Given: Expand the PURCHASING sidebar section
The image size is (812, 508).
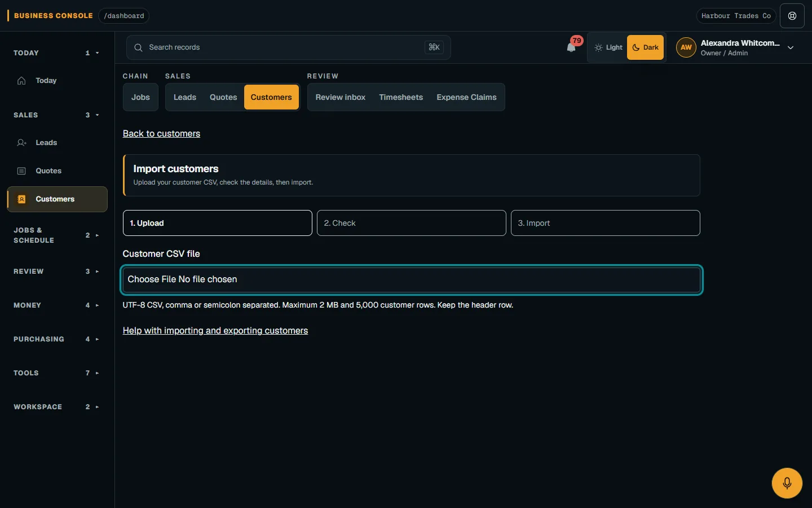Looking at the screenshot, I should 57,339.
